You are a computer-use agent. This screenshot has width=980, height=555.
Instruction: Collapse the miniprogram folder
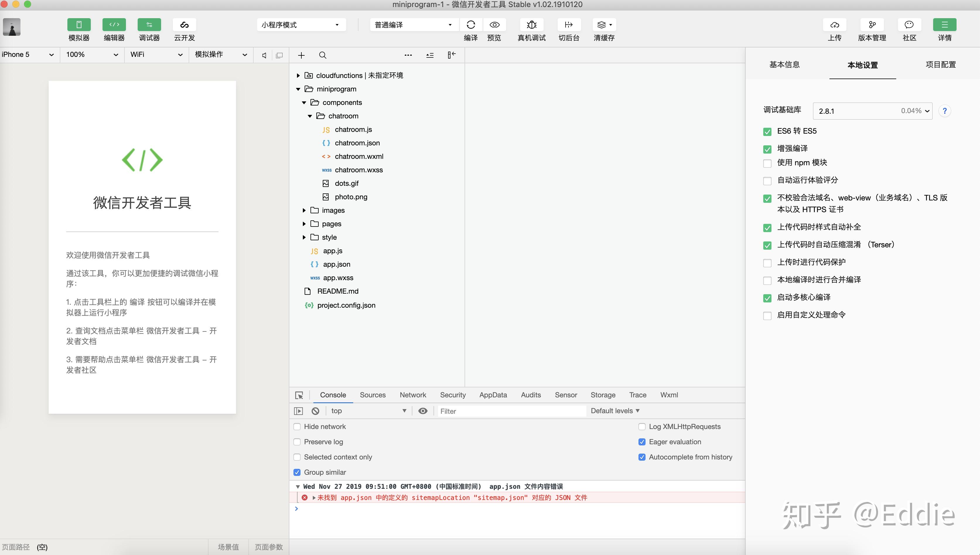coord(298,89)
